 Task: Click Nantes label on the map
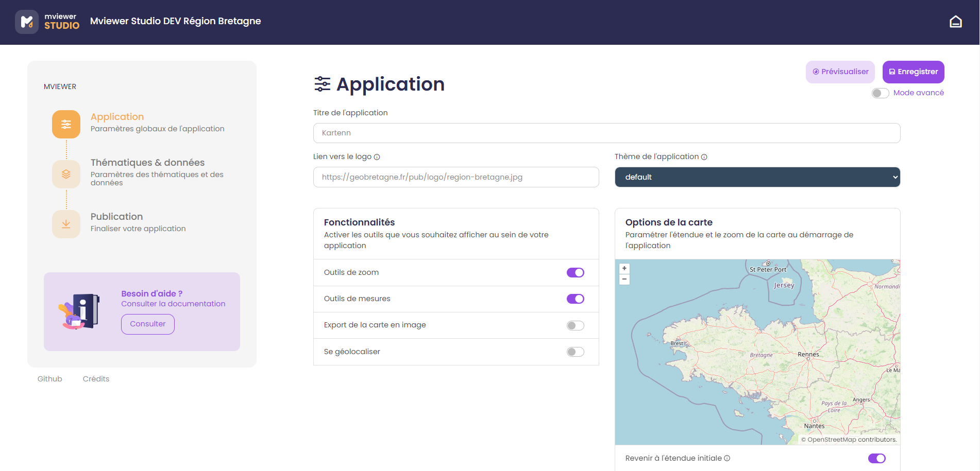pyautogui.click(x=815, y=426)
